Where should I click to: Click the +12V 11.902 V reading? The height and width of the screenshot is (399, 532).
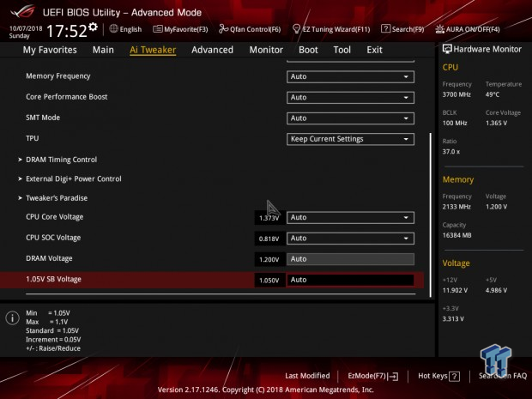point(455,290)
